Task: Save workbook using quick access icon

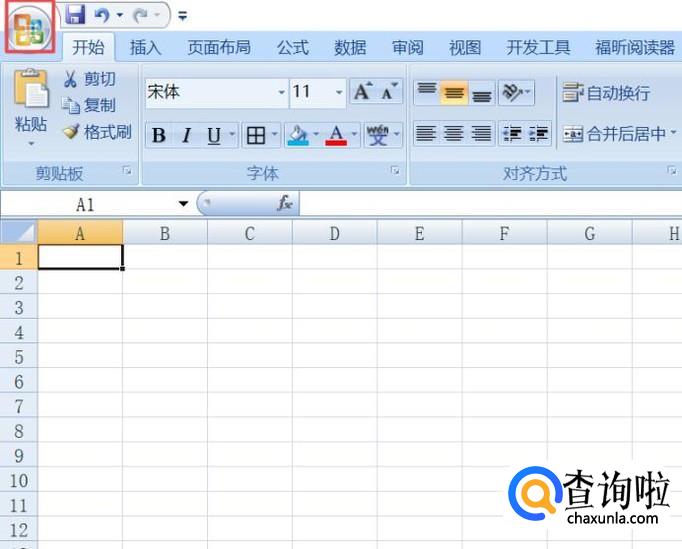Action: tap(75, 15)
